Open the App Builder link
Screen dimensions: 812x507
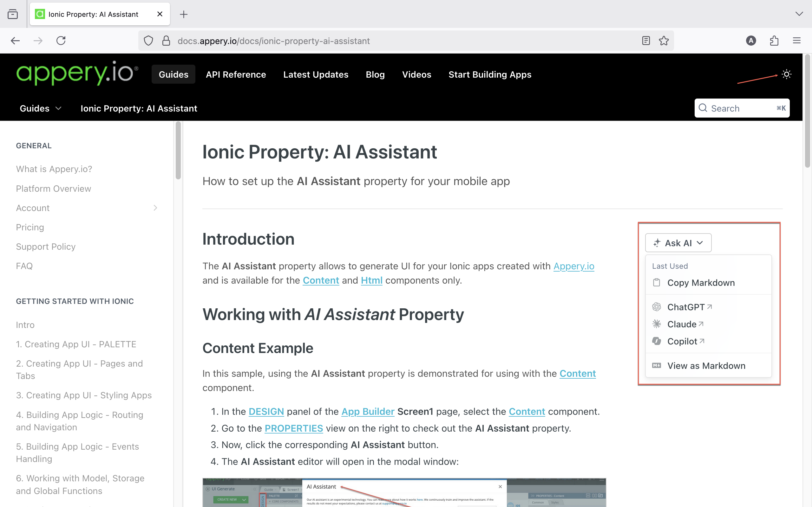click(x=368, y=411)
